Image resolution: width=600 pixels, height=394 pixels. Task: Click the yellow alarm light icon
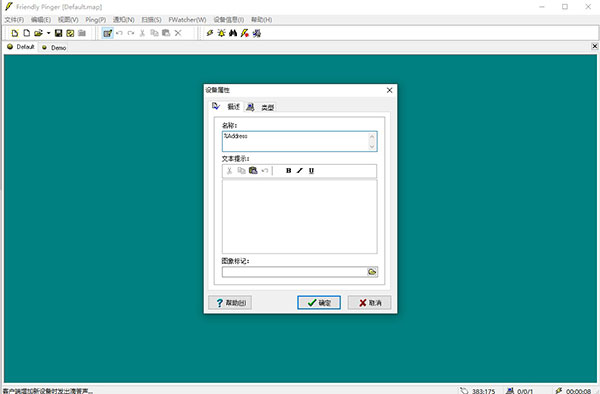click(222, 33)
